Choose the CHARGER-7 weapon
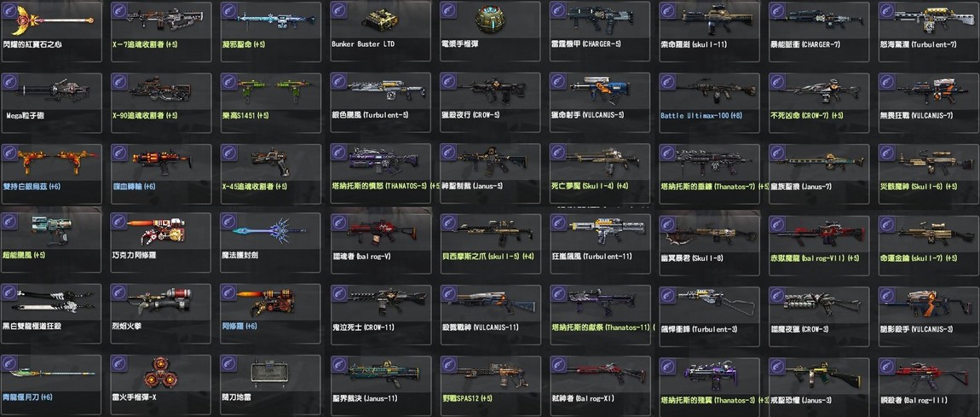The height and width of the screenshot is (417, 980). [x=819, y=32]
